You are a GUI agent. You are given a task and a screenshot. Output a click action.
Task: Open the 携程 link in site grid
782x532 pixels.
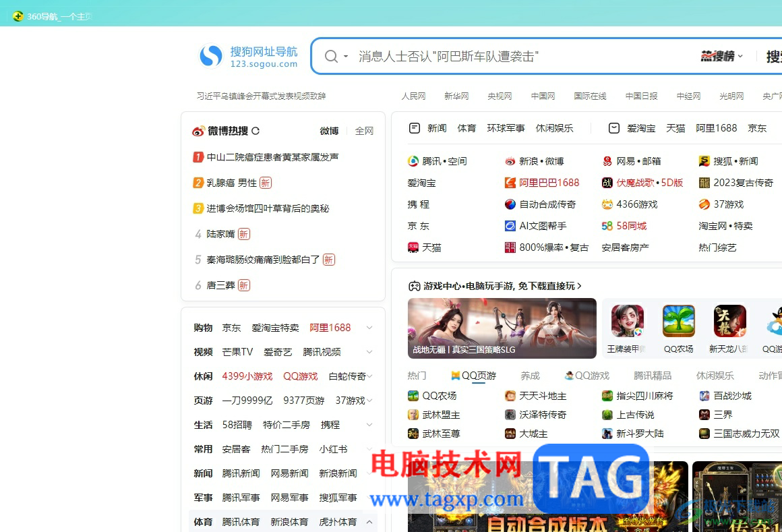pos(419,204)
